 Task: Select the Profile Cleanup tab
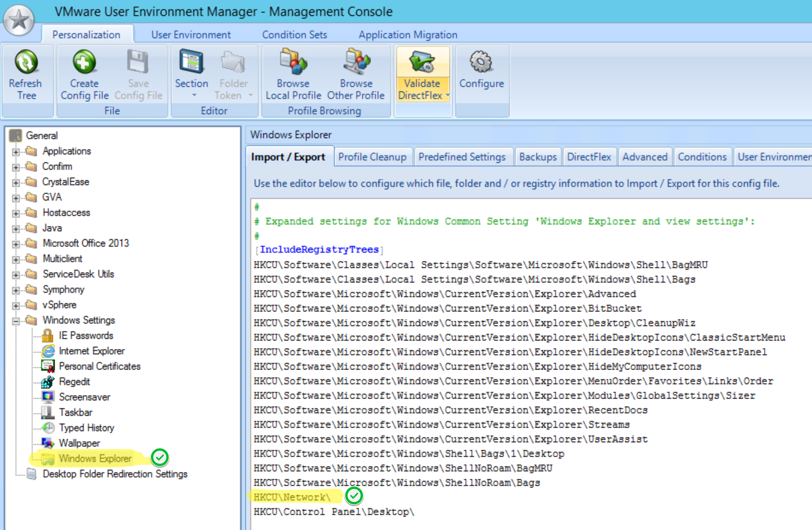(373, 157)
